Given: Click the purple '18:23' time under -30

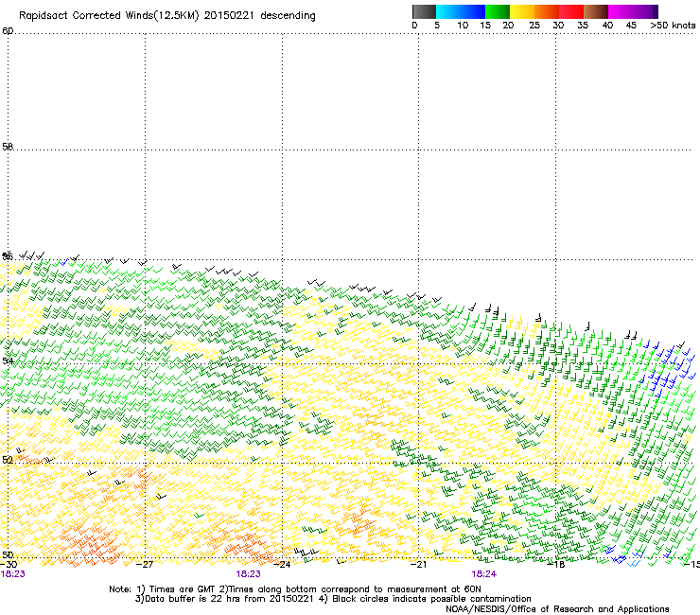Looking at the screenshot, I should click(x=13, y=574).
